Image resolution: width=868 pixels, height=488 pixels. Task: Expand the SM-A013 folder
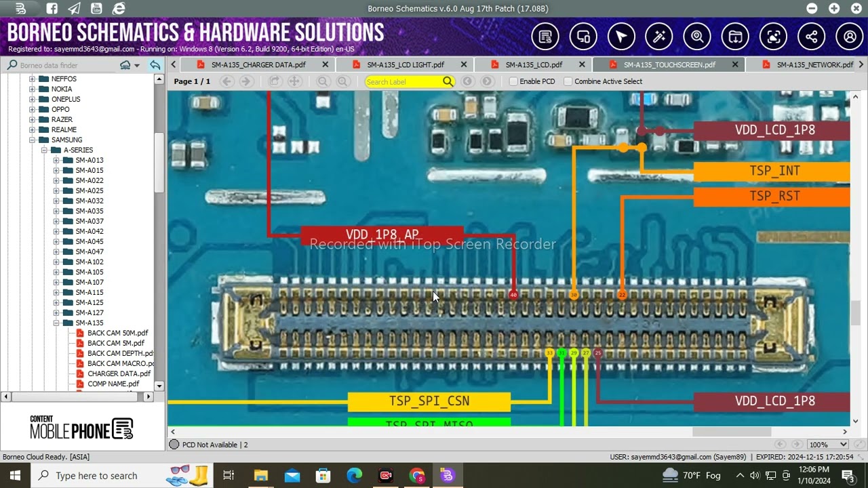click(56, 160)
